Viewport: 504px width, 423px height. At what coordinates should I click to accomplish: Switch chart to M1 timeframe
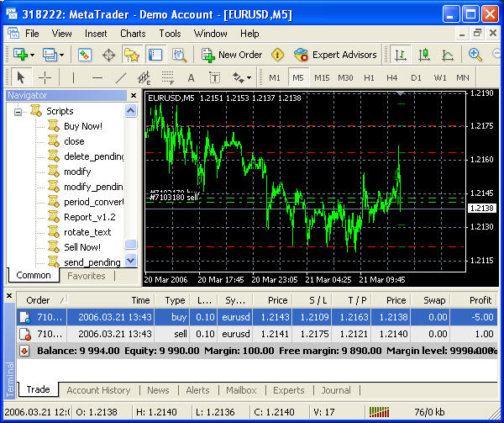275,78
